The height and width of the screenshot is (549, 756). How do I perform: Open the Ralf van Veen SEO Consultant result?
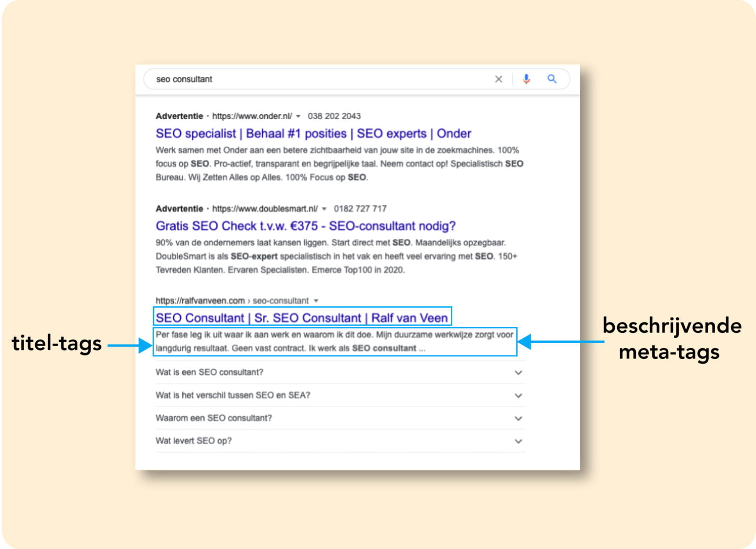[302, 318]
